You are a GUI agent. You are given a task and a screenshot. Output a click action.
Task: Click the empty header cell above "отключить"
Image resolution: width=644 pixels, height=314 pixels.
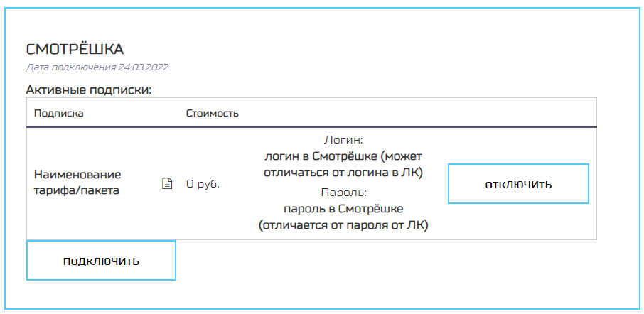tap(518, 113)
